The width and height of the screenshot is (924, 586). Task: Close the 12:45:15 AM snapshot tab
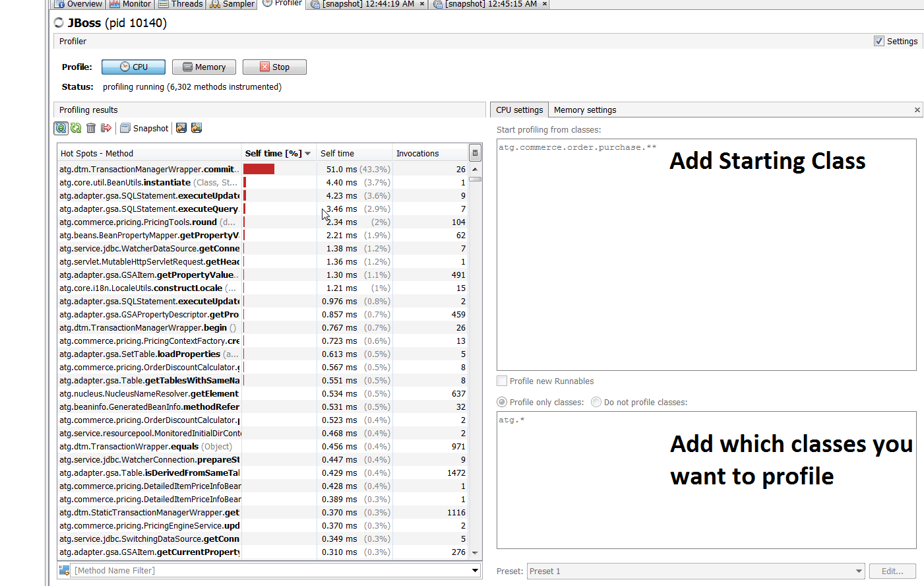click(545, 4)
